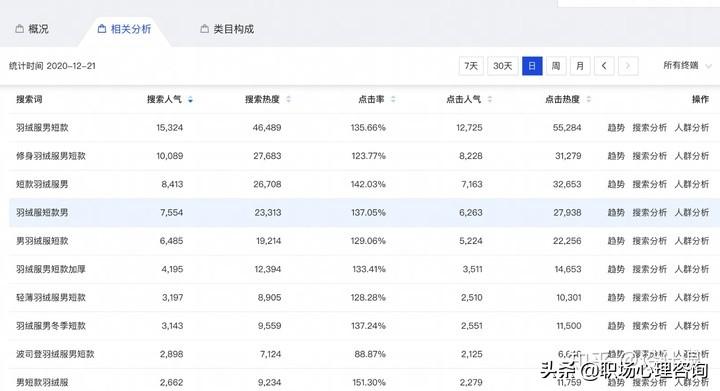720x391 pixels.
Task: Open 趋势 for 羽绒服男短款加厚
Action: 616,269
